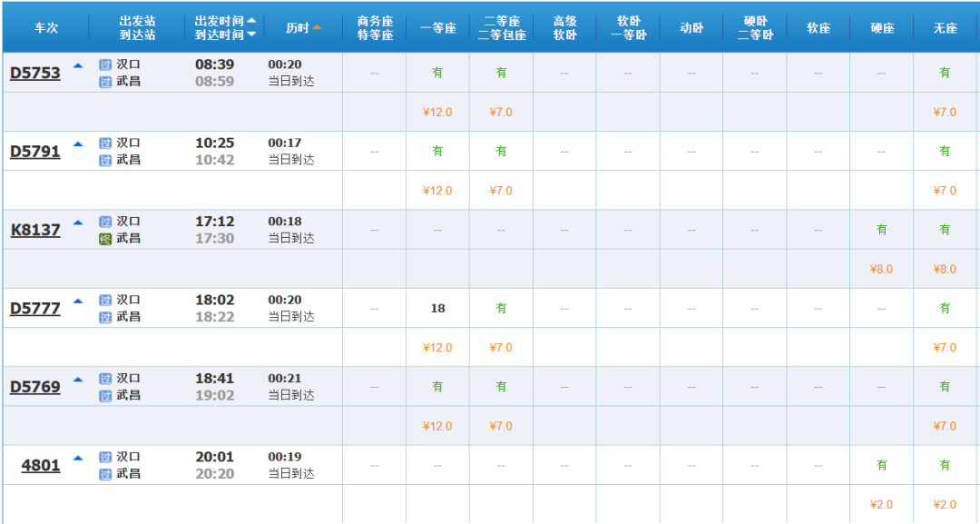The image size is (980, 524).
Task: Click the pass-through icon beside 汉口 for D5753
Action: [x=105, y=64]
